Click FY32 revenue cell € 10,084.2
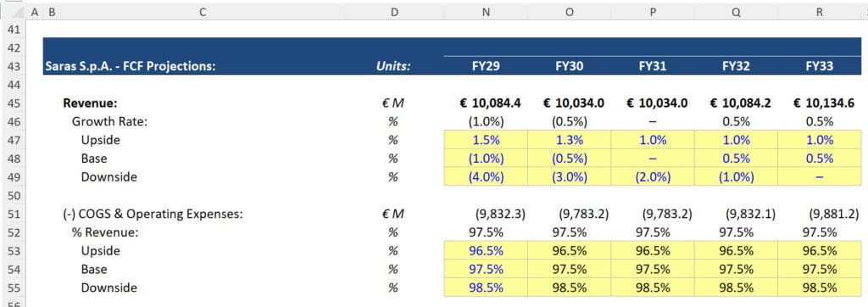This screenshot has width=868, height=307. click(x=737, y=103)
